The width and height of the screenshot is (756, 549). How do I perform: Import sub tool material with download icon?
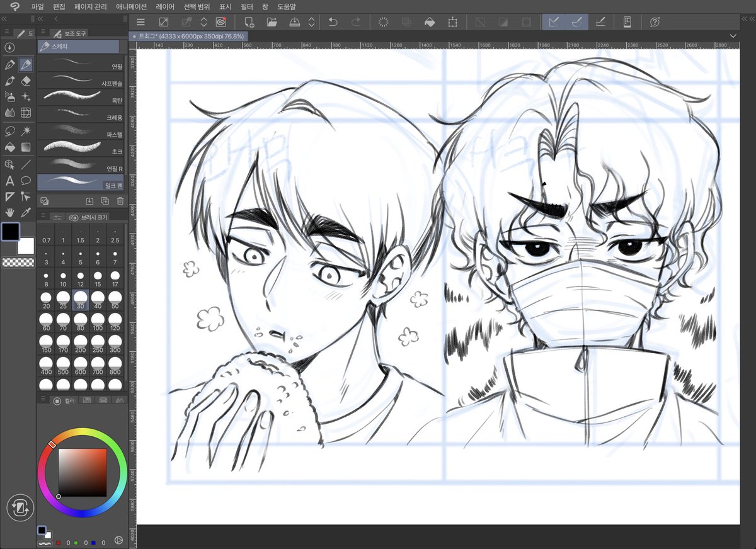point(89,201)
